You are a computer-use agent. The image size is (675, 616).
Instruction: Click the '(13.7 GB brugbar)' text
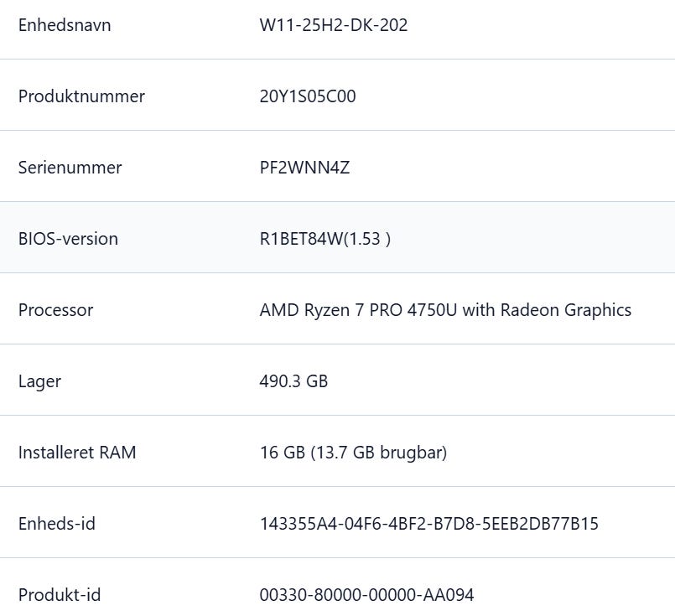(x=378, y=453)
